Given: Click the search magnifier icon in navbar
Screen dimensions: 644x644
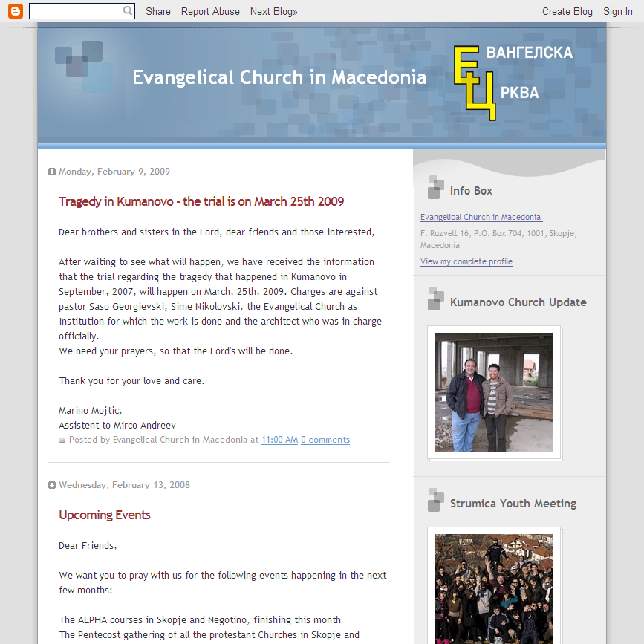Looking at the screenshot, I should pos(128,11).
